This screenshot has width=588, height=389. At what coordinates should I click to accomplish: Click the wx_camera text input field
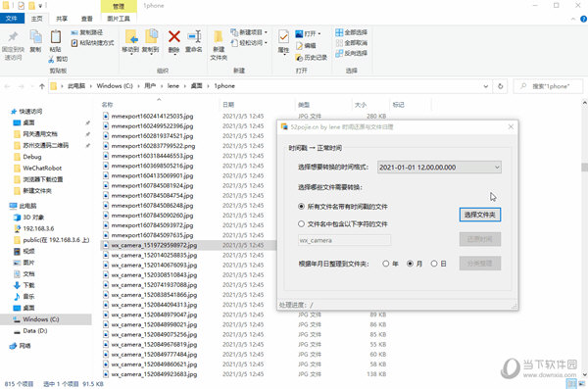click(x=344, y=240)
